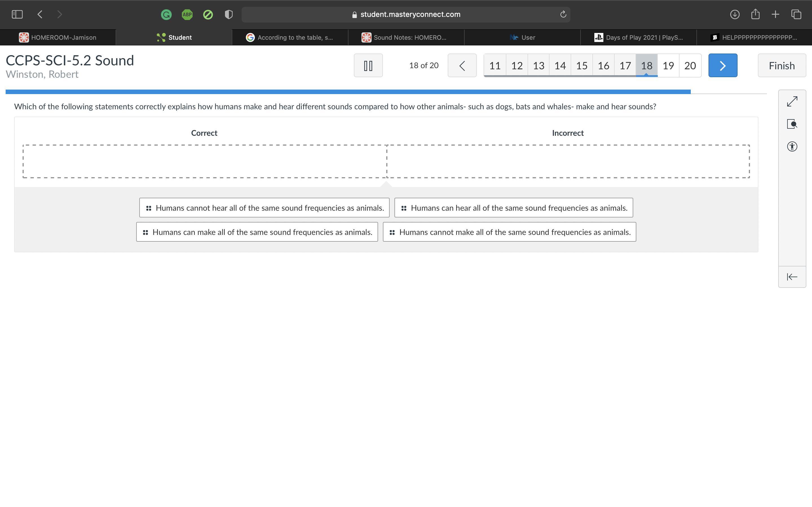Open accessibility options icon
This screenshot has width=812, height=507.
792,146
